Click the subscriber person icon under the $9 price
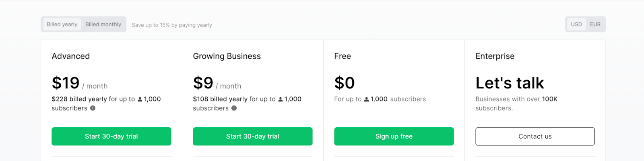 pos(281,99)
